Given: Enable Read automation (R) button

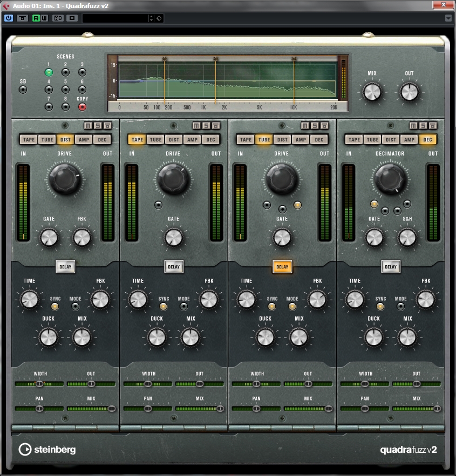Looking at the screenshot, I should pos(36,18).
